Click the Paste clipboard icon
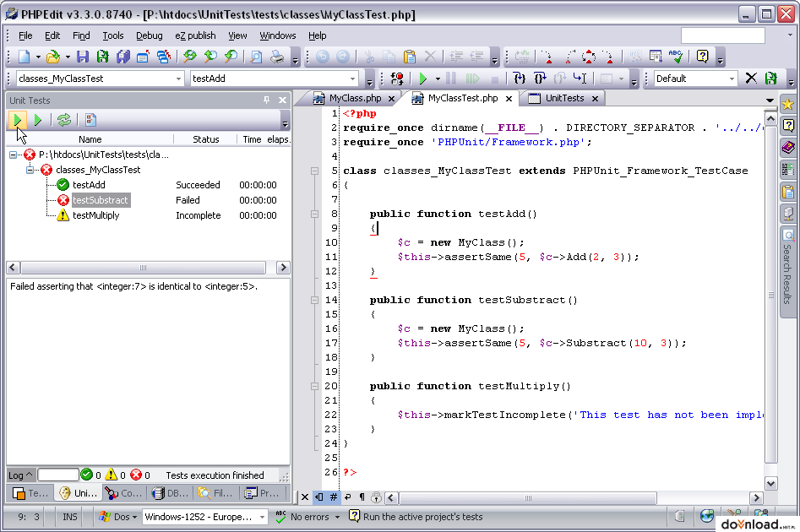 [409, 57]
